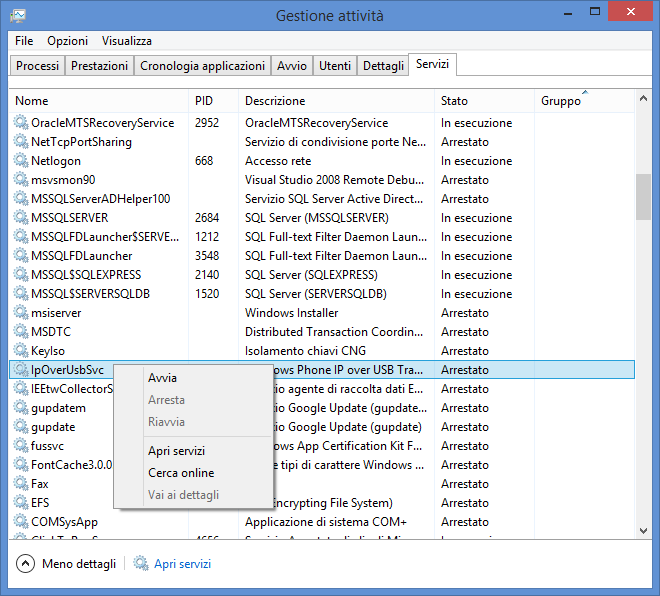Click the service icon of msvsmon90

pos(21,179)
